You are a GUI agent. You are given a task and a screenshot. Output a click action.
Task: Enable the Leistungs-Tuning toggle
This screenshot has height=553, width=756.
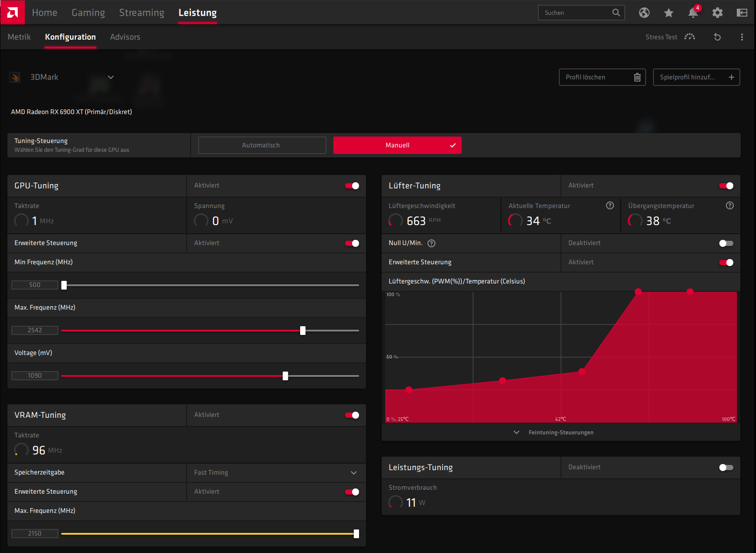coord(726,468)
